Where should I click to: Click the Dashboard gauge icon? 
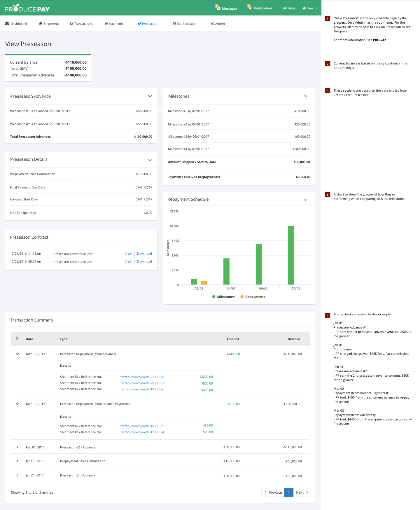(7, 24)
